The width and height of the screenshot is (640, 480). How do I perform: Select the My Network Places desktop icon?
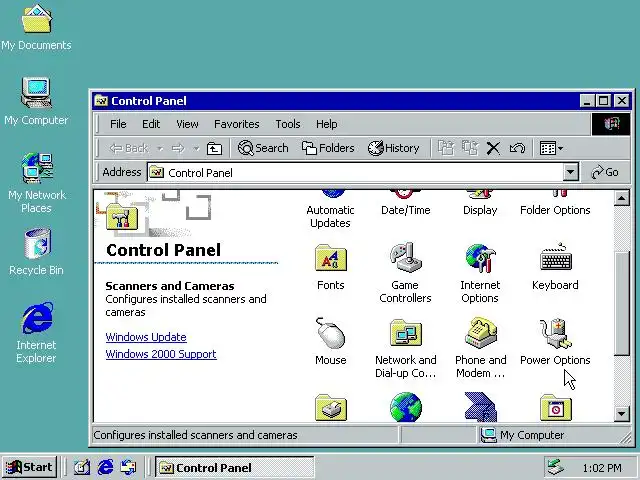click(x=37, y=183)
